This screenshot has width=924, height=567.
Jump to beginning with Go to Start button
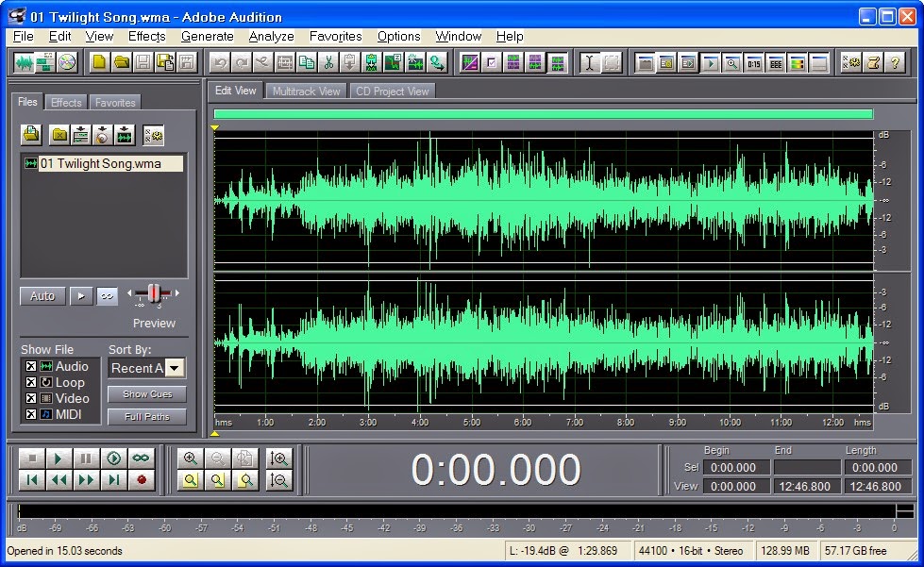(32, 480)
